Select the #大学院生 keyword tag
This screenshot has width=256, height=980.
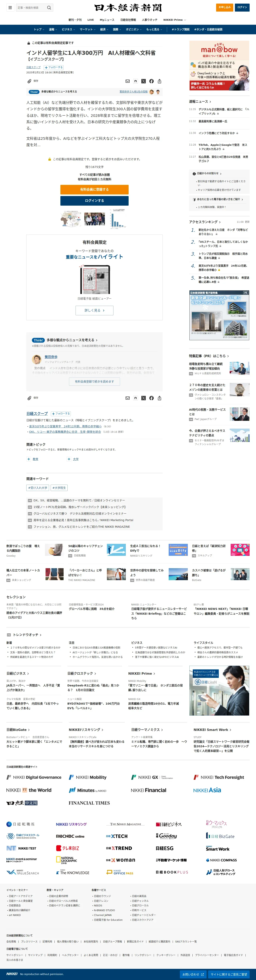(x=59, y=488)
